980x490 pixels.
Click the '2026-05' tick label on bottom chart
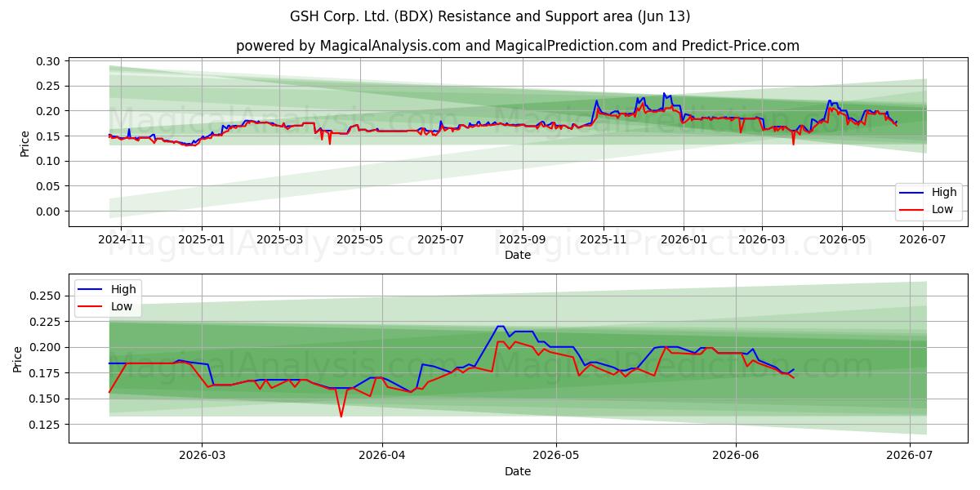(x=556, y=456)
